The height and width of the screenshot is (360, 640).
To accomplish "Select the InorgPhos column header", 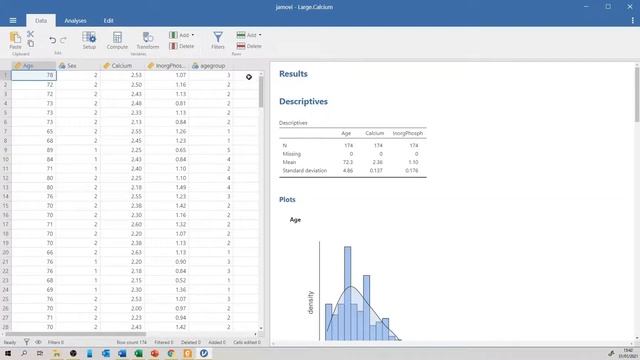I will 167,66.
